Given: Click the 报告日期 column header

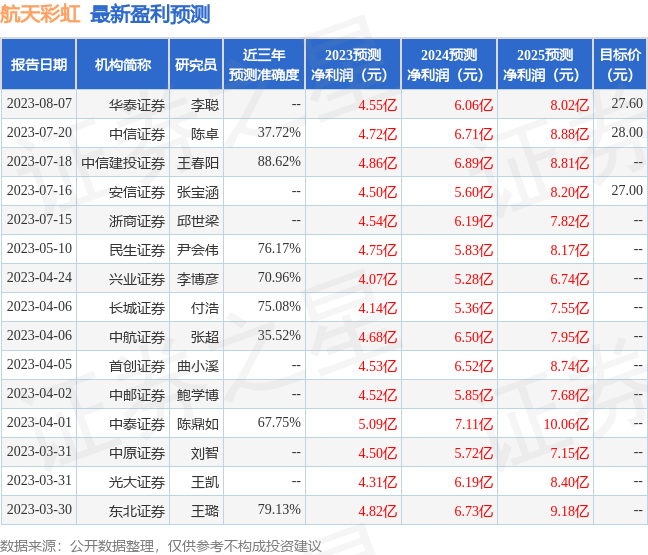Looking at the screenshot, I should tap(39, 64).
